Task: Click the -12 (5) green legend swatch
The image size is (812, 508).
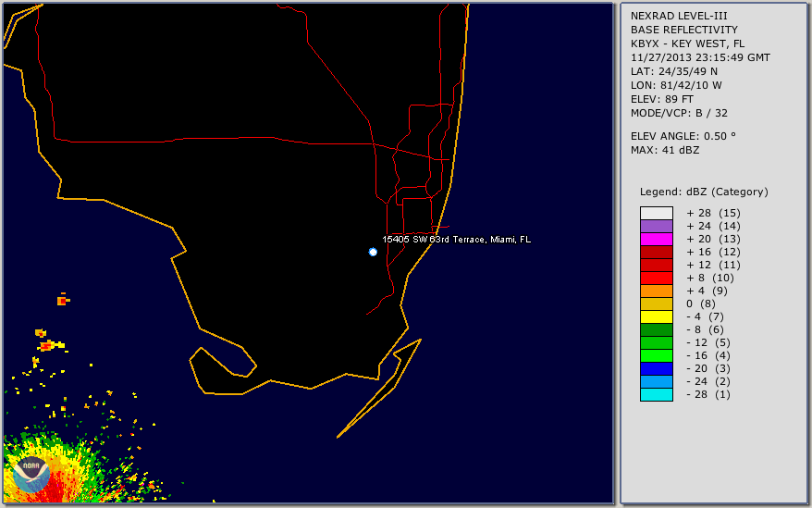Action: point(656,342)
